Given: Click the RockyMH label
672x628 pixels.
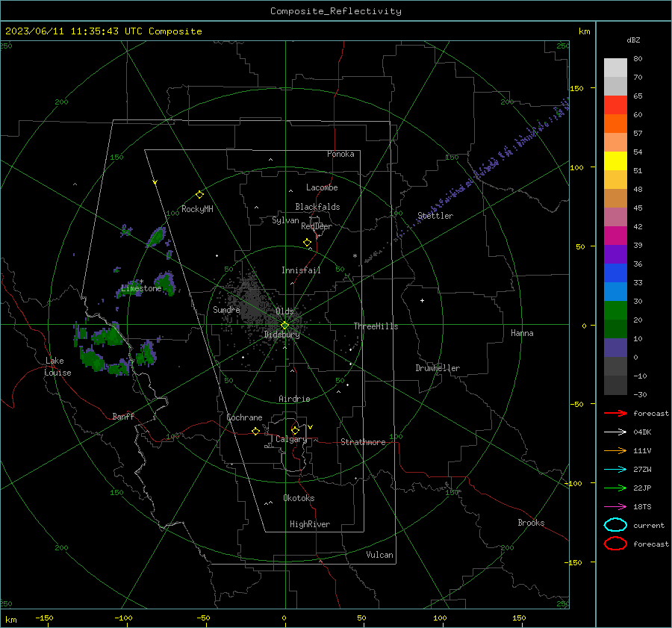Looking at the screenshot, I should coord(197,209).
